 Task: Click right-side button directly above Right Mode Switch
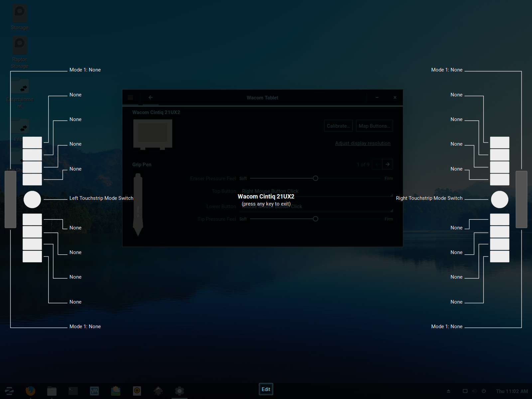tap(500, 180)
